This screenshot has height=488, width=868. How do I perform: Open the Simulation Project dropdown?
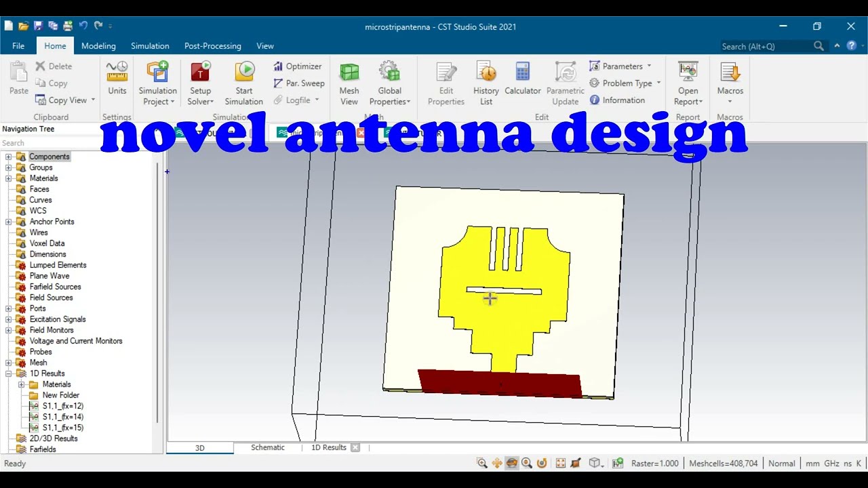coord(157,83)
